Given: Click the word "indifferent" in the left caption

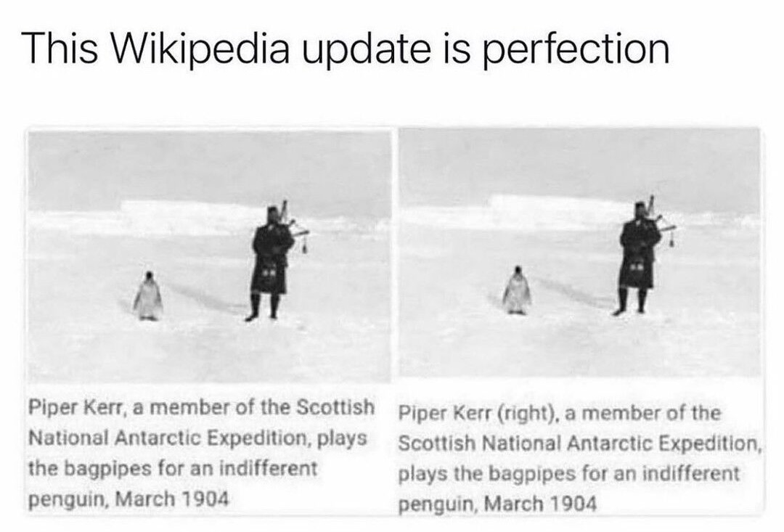Looking at the screenshot, I should (269, 469).
